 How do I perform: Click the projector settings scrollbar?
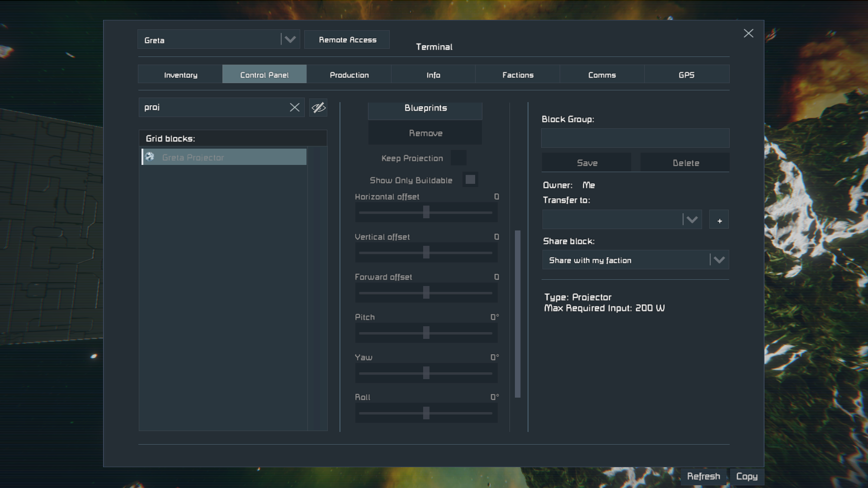(518, 314)
